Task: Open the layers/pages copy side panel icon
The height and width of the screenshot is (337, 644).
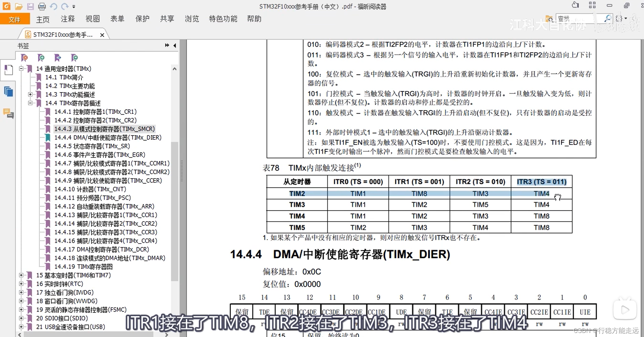Action: coord(8,92)
